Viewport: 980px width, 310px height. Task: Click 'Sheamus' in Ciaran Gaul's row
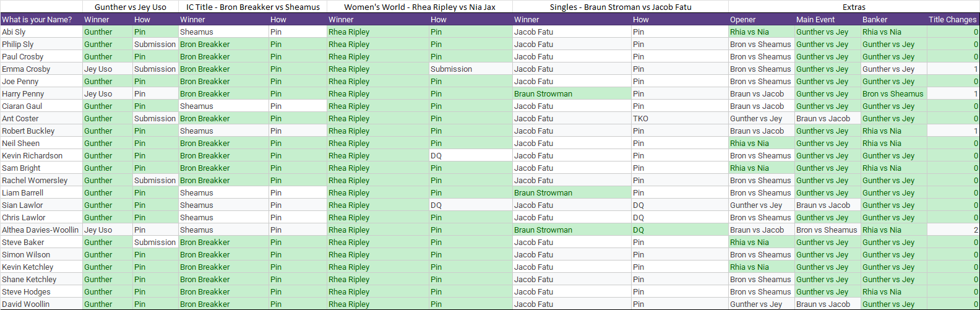click(x=196, y=106)
